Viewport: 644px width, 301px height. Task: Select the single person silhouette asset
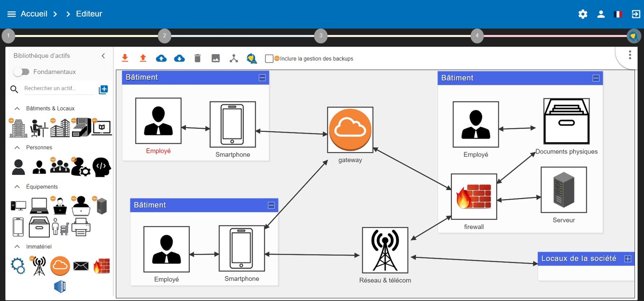18,167
